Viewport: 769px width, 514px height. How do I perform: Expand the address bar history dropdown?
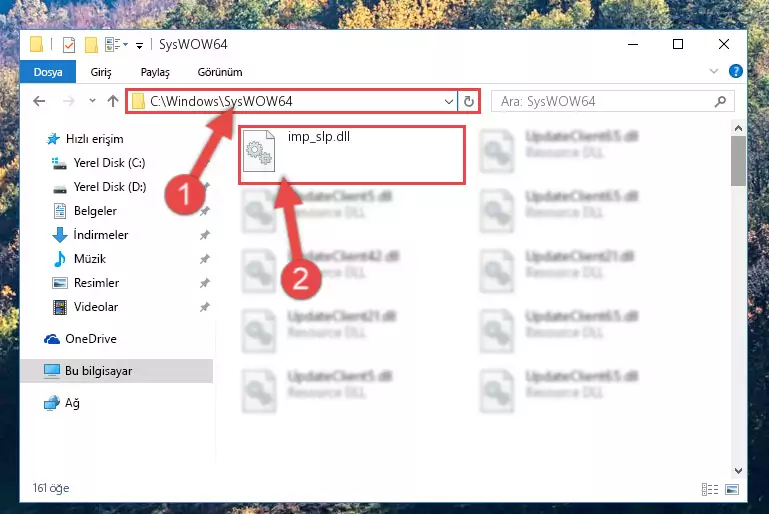coord(449,102)
